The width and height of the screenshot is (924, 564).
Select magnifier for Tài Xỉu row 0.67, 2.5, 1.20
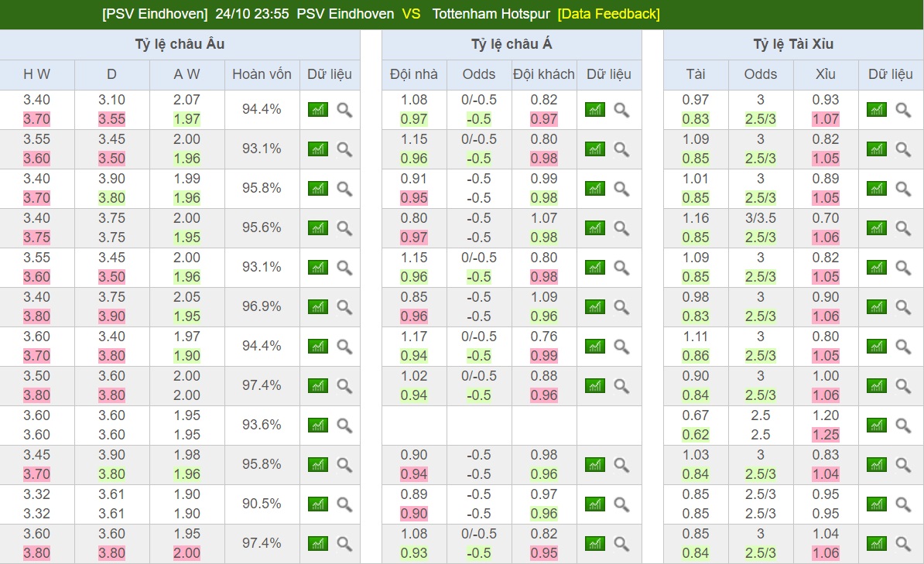point(903,426)
